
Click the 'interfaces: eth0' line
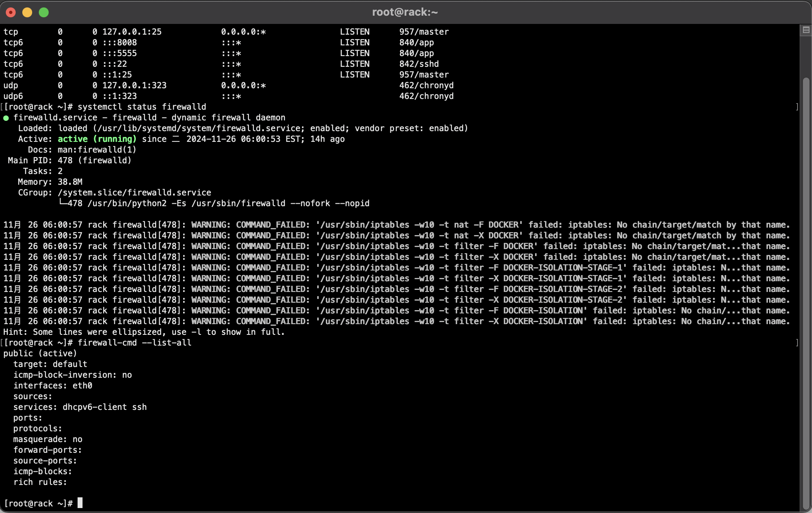pos(53,386)
